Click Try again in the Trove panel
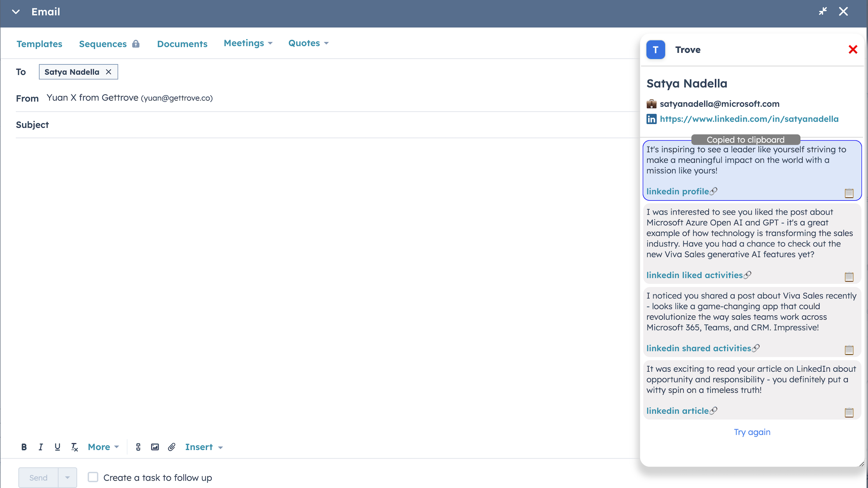868x488 pixels. point(752,432)
